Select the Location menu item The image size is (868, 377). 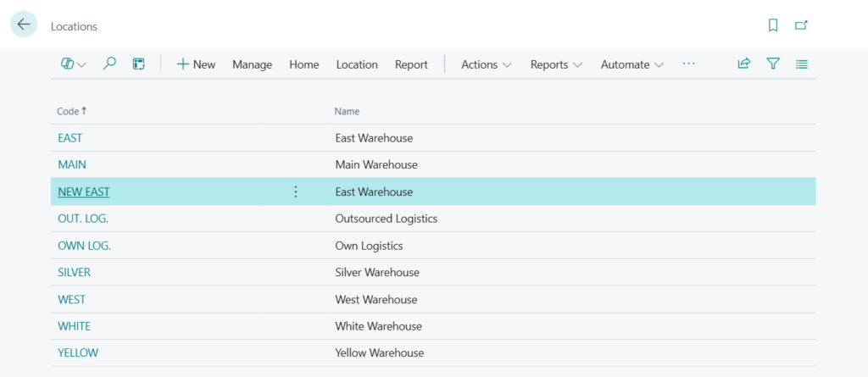click(357, 64)
